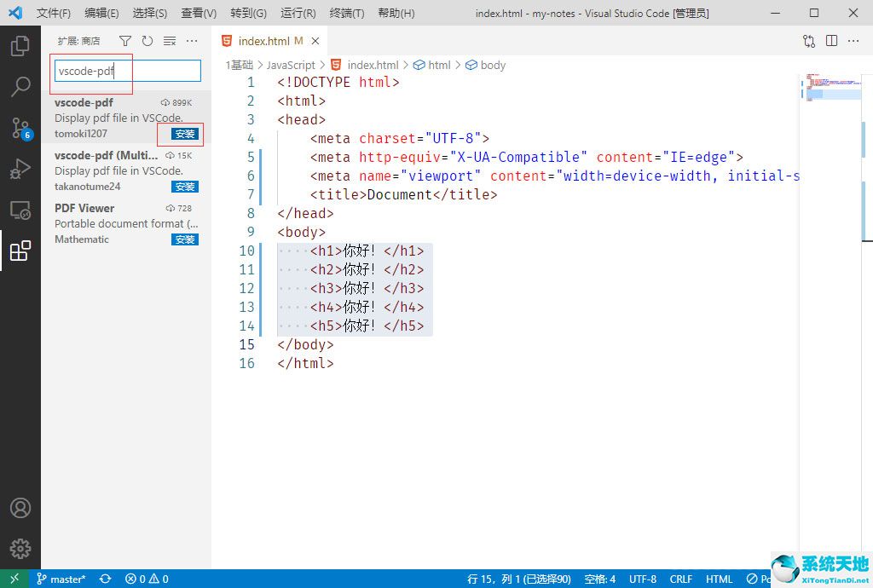Open the 文件 menu
This screenshot has width=873, height=588.
[53, 13]
